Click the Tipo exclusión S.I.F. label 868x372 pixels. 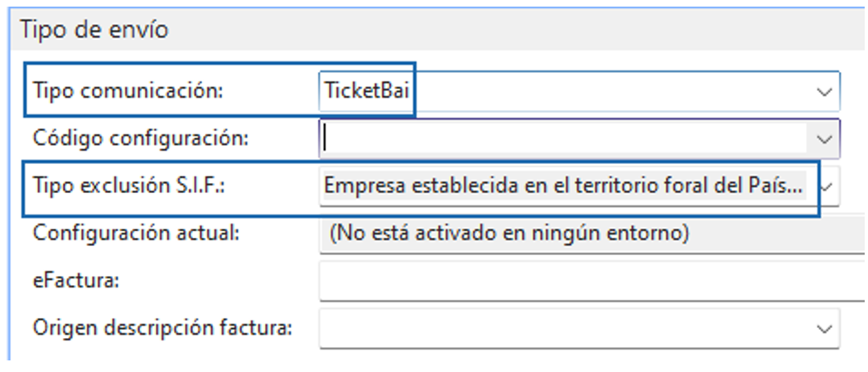coord(130,186)
